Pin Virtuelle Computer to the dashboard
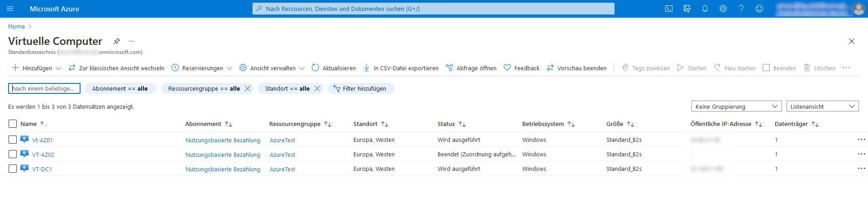This screenshot has width=868, height=203. [x=117, y=41]
